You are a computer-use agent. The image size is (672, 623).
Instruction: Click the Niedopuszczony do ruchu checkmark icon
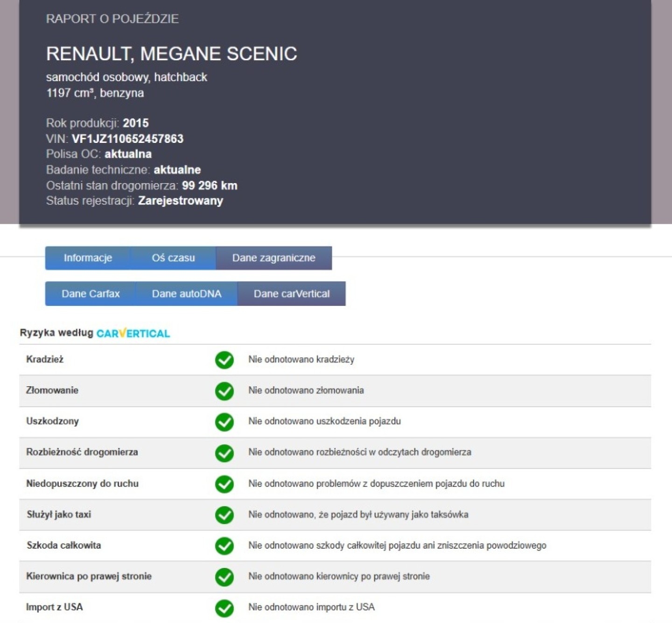(224, 484)
